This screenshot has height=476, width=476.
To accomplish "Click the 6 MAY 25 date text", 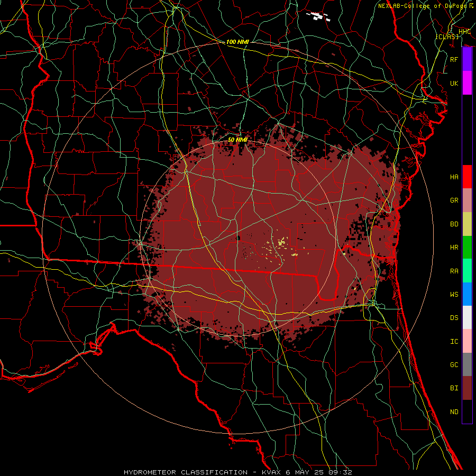I will pos(305,472).
